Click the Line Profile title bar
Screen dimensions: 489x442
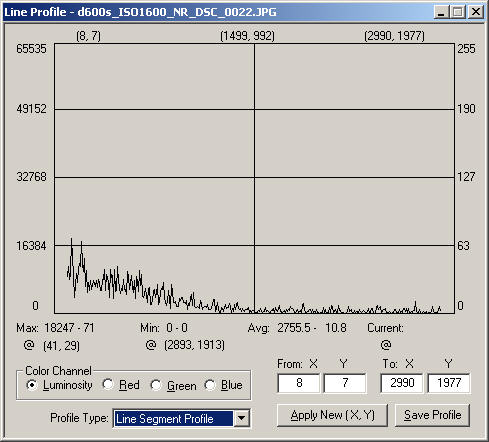[x=217, y=12]
